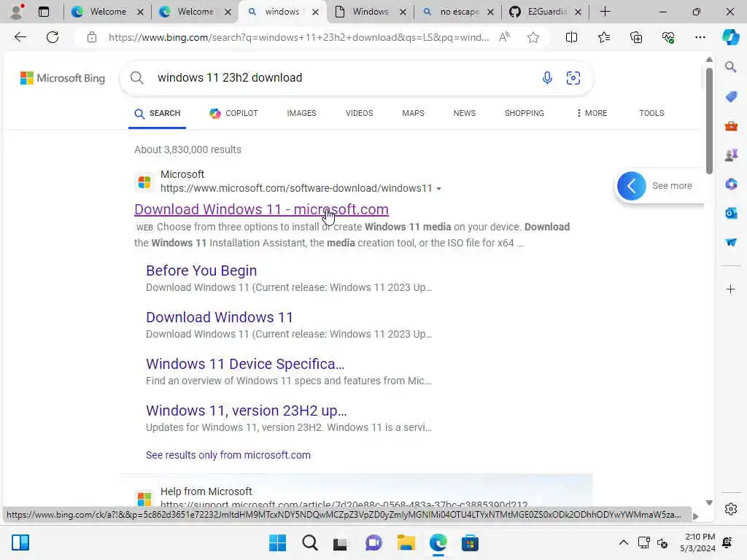
Task: Open browser profile avatar
Action: [17, 12]
